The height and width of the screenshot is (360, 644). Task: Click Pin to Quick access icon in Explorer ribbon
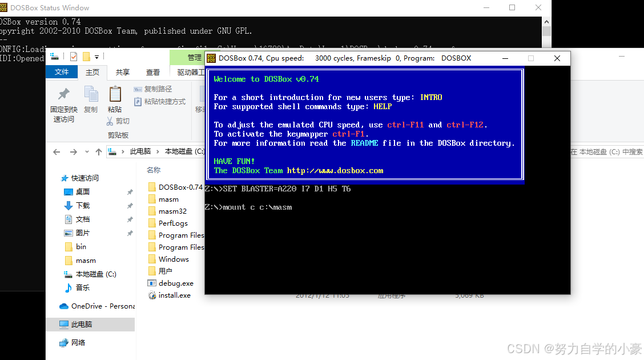coord(64,94)
